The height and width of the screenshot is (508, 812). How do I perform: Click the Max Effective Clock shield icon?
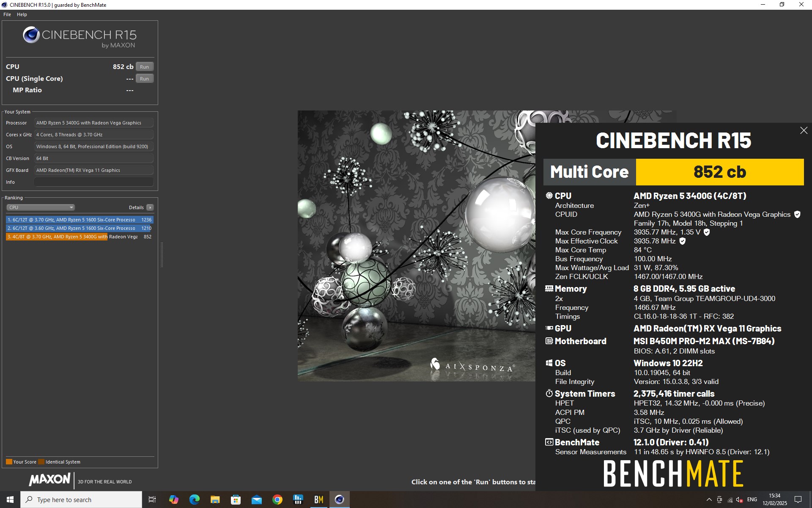tap(682, 241)
